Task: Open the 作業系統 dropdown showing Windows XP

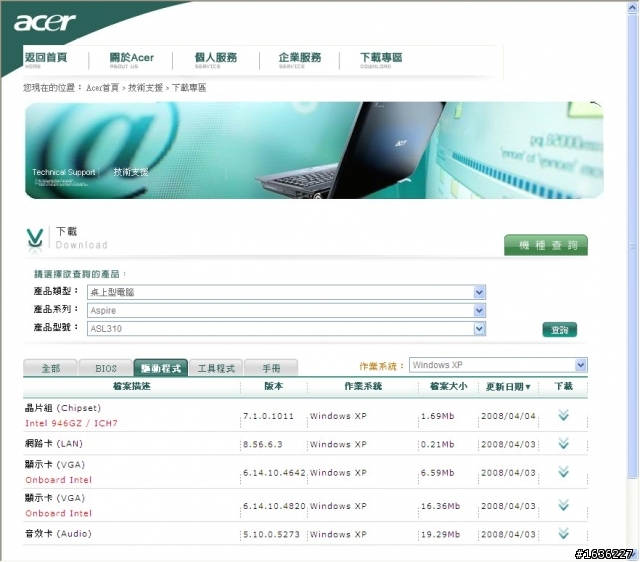Action: 498,365
